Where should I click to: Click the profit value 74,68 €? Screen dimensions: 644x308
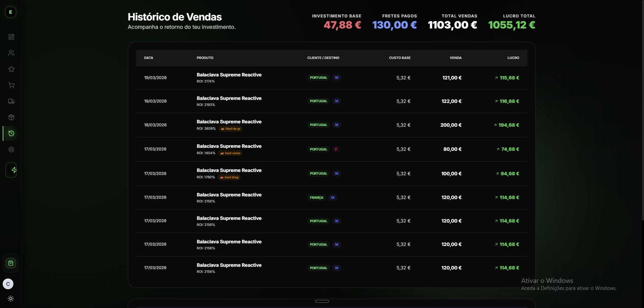510,149
